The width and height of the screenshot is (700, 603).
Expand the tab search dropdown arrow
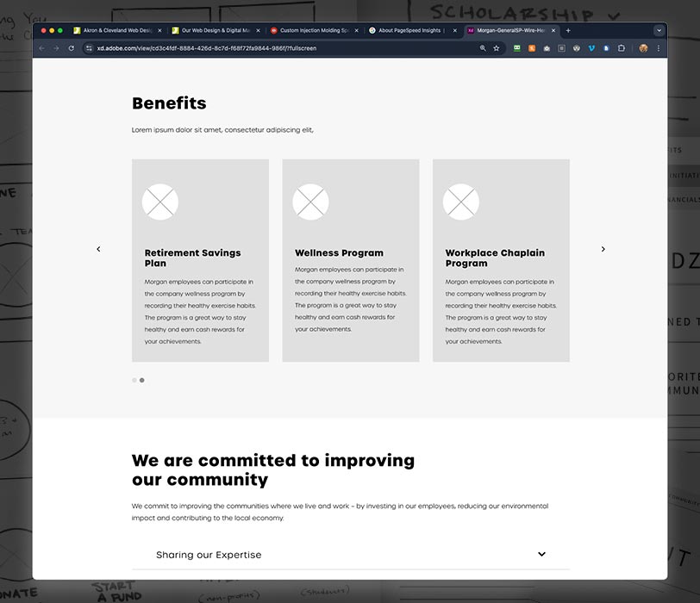tap(659, 30)
